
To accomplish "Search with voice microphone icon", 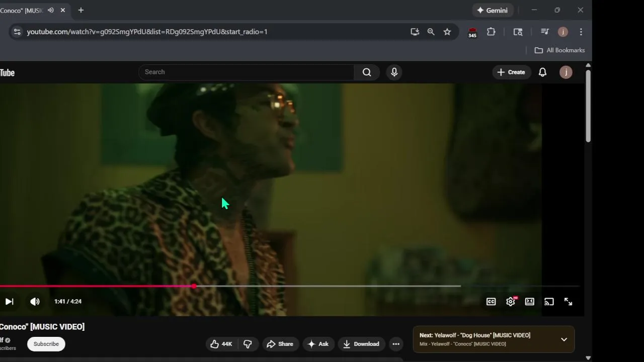I will coord(394,72).
